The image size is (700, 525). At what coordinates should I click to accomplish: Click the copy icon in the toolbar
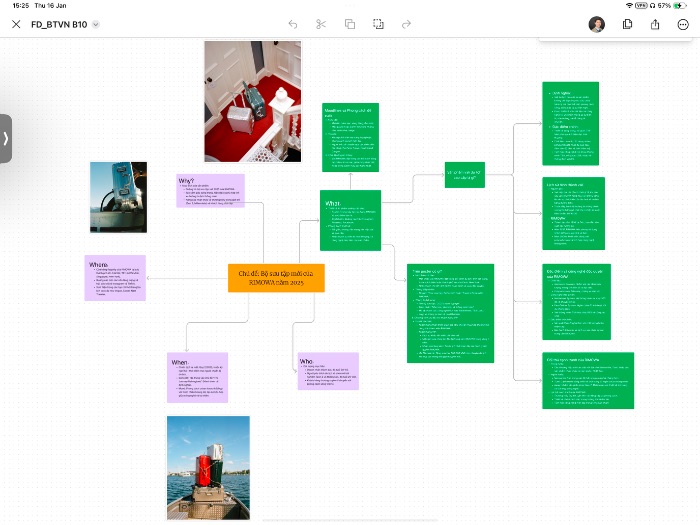[x=350, y=24]
